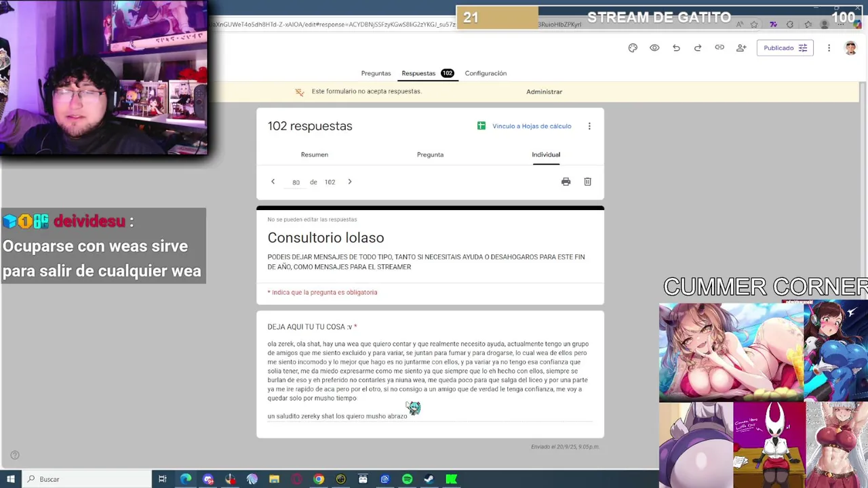The height and width of the screenshot is (488, 868).
Task: Select the Individual view tab
Action: [546, 155]
